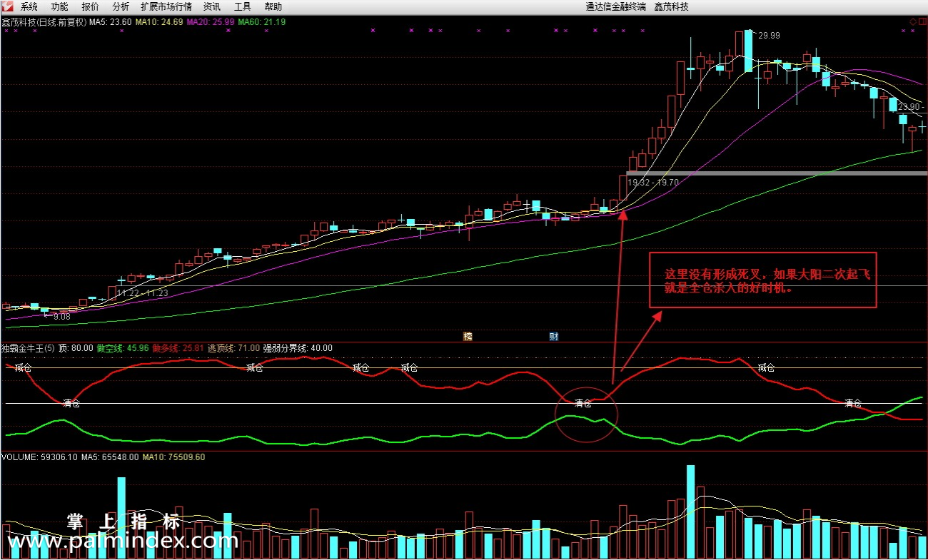Viewport: 928px width, 560px height.
Task: Click the tallest cyan volume bar
Action: (690, 511)
